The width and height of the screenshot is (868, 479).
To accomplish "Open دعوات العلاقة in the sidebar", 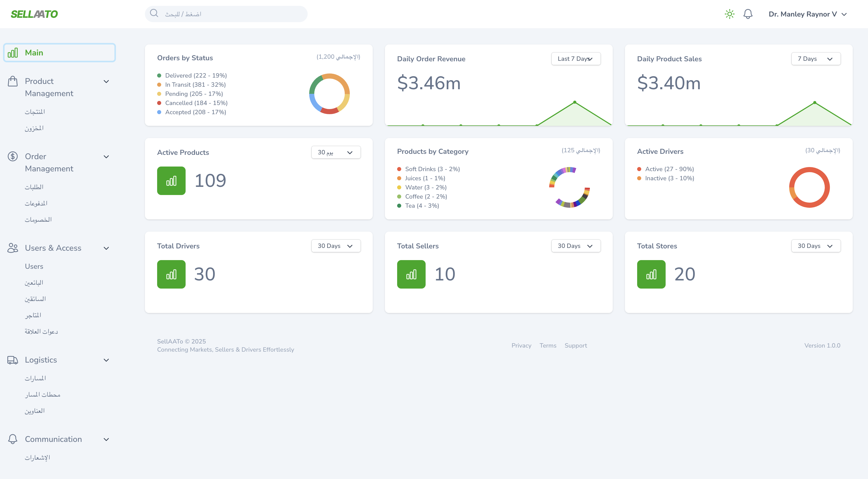I will 41,332.
